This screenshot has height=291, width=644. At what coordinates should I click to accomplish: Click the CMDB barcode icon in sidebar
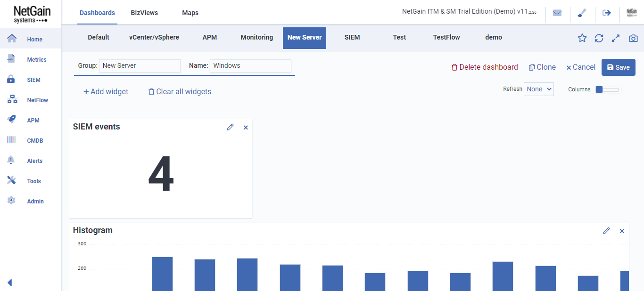pos(11,140)
